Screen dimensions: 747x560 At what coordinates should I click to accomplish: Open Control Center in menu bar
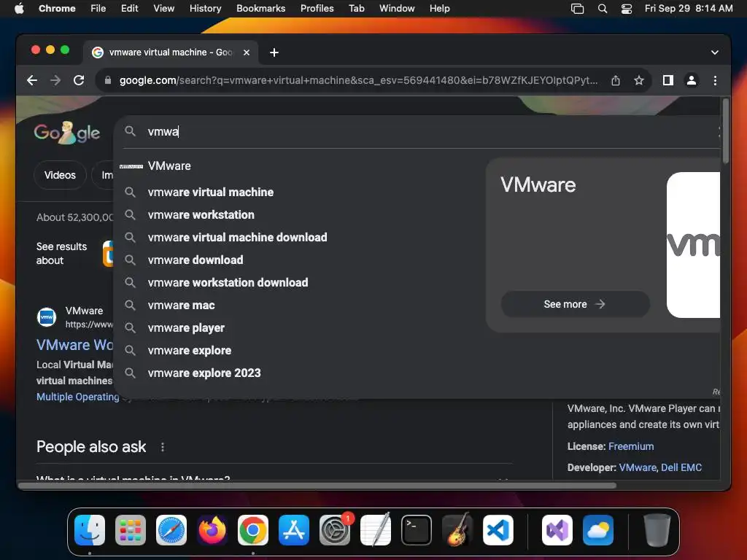point(627,9)
